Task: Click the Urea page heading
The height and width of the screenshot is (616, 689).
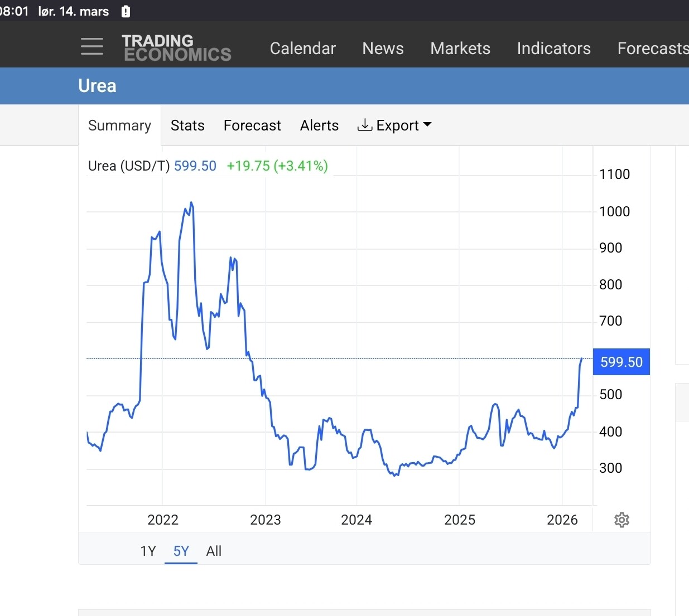Action: pyautogui.click(x=98, y=86)
